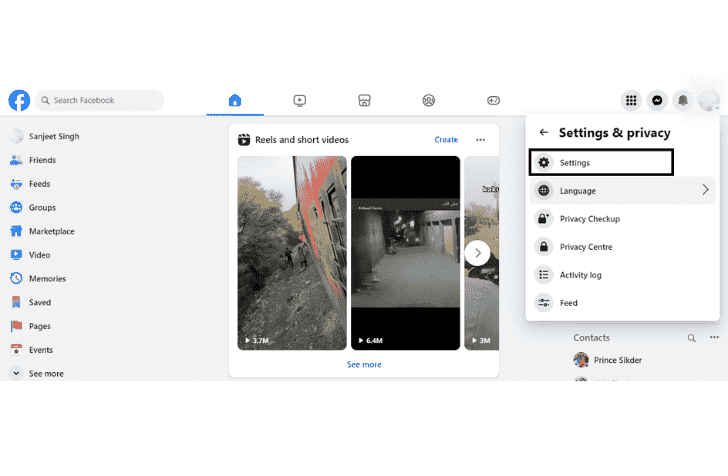Open the Video tab in top bar
Viewport: 728px width, 476px height.
coord(299,100)
